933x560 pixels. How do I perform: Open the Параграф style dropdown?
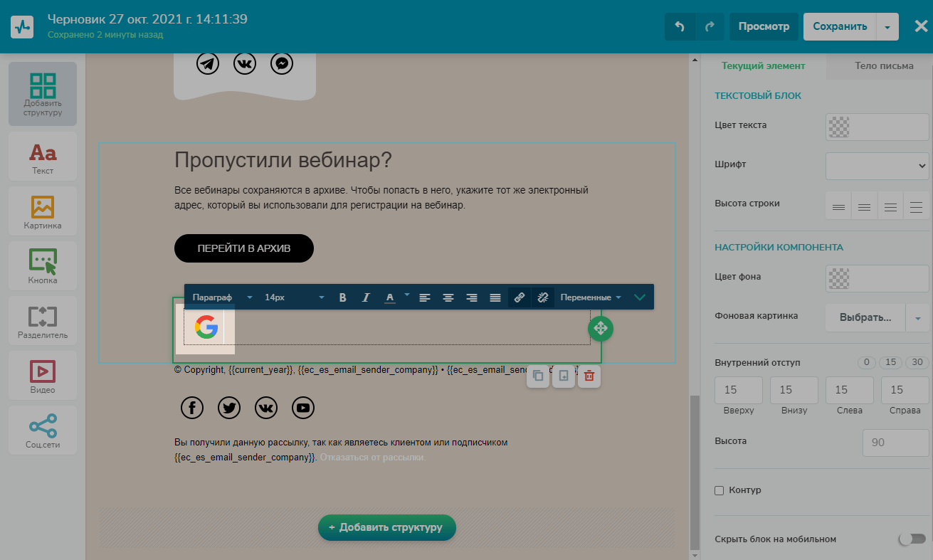tap(222, 297)
